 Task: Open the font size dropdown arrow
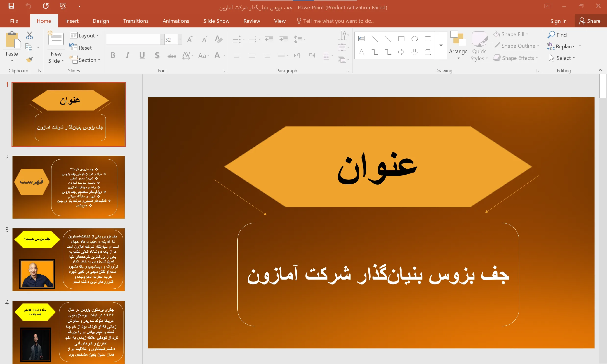pos(180,39)
